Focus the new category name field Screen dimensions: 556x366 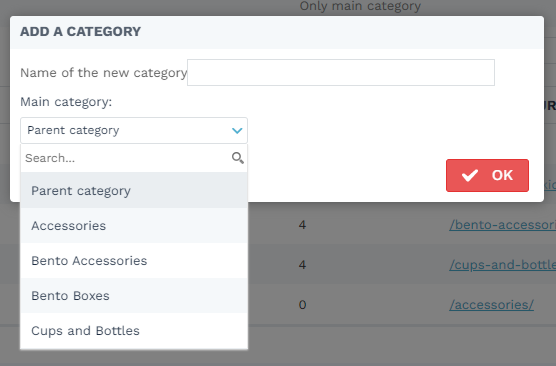(341, 72)
